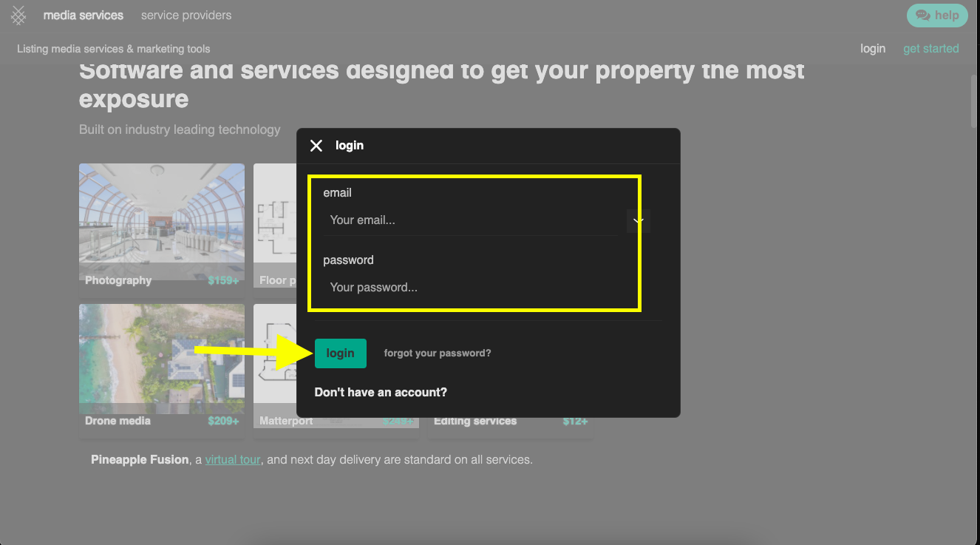Click the forgot your password link
This screenshot has height=545, width=980.
coord(438,353)
